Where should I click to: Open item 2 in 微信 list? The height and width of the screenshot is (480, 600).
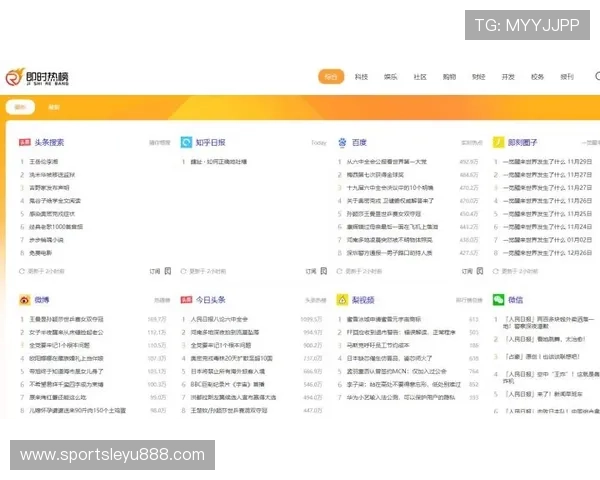pos(545,339)
